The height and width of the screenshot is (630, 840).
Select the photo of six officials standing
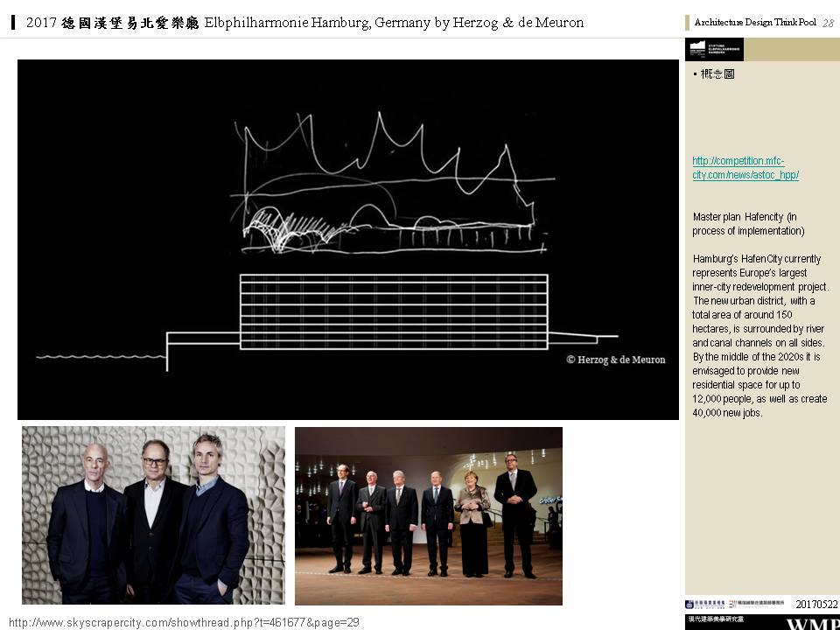coord(428,515)
